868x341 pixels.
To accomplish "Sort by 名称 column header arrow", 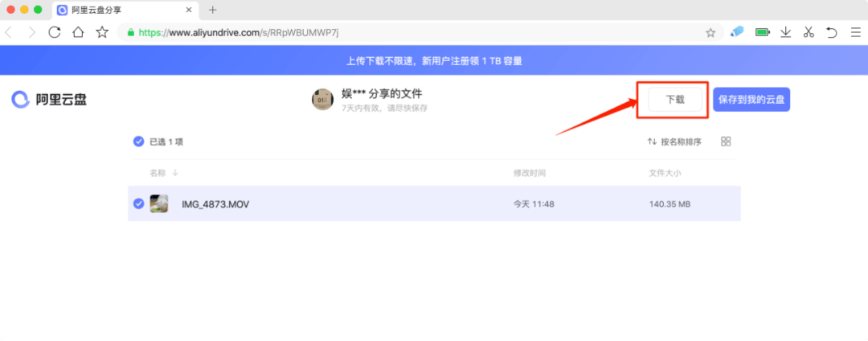I will tap(175, 173).
